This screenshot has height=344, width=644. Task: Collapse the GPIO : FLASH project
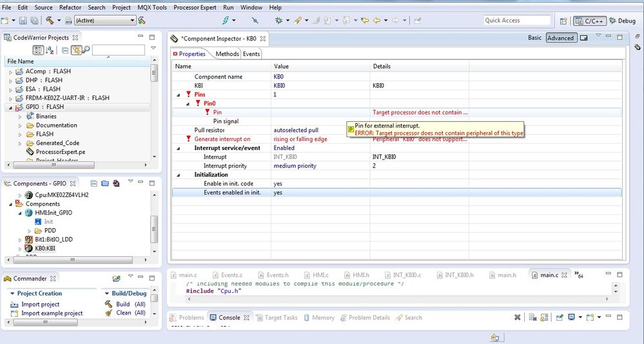tap(11, 107)
